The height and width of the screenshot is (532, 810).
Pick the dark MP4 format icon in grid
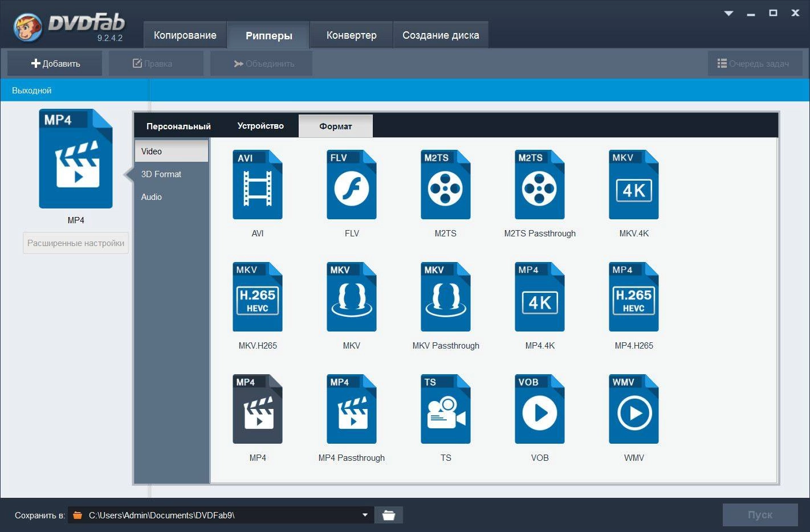(258, 409)
